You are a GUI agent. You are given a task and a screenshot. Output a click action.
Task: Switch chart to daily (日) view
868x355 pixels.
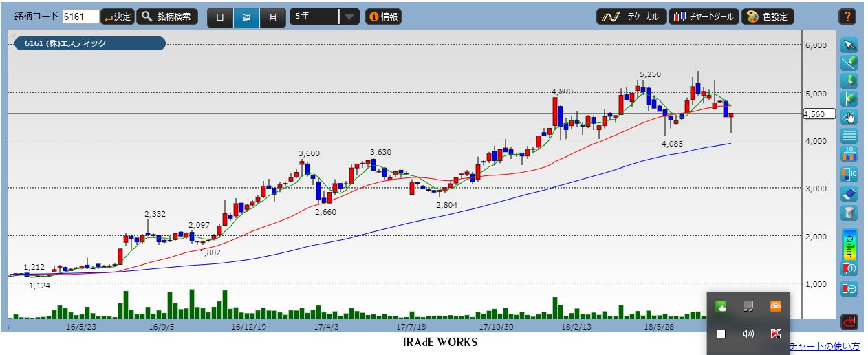(220, 17)
